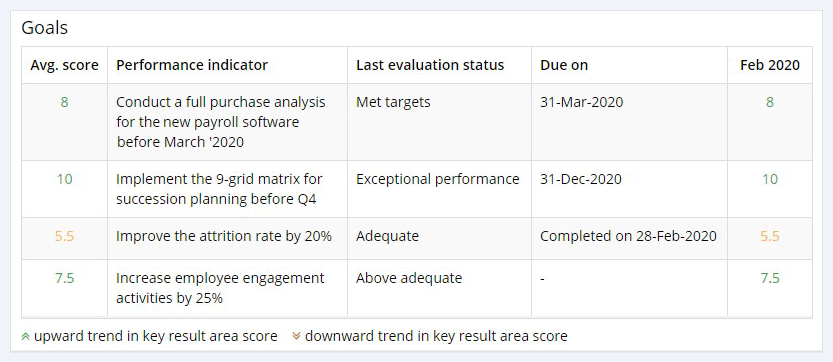Screen dimensions: 833x362
Task: Click the Feb 2020 score 7.5
Action: pyautogui.click(x=770, y=278)
